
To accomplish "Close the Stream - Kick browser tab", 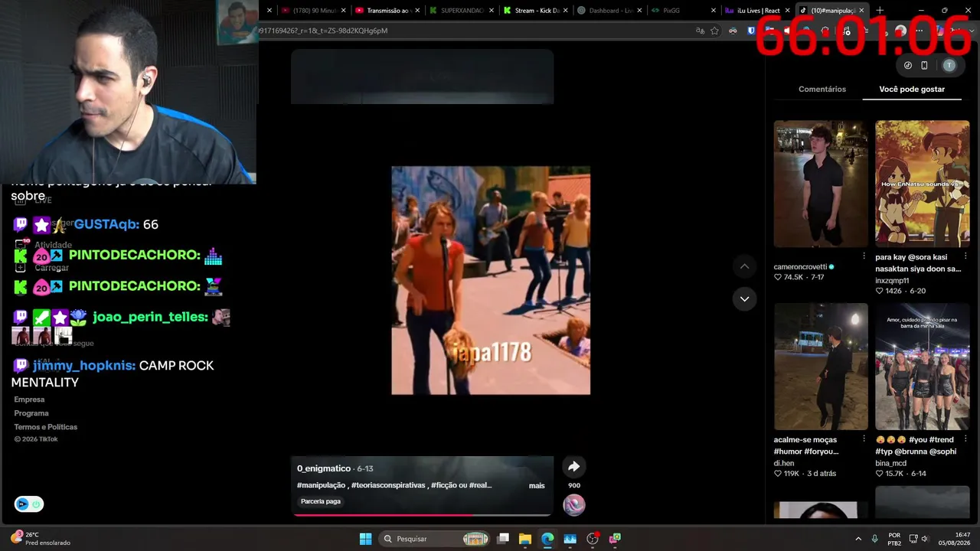I will click(565, 11).
